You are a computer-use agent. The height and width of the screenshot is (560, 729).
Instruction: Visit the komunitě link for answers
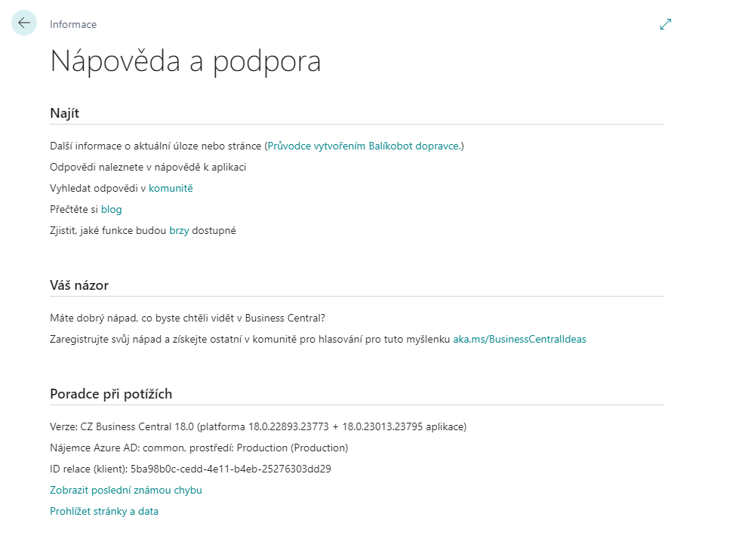171,188
